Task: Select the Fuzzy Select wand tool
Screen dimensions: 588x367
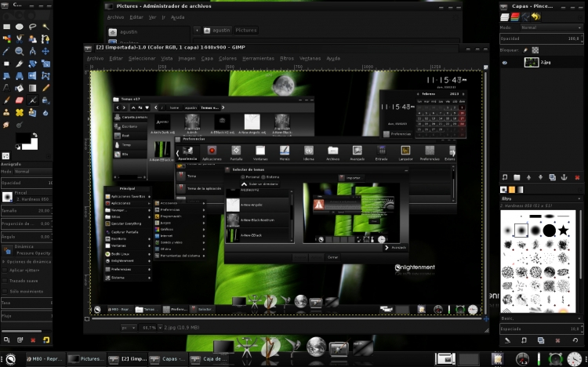Action: coord(45,27)
